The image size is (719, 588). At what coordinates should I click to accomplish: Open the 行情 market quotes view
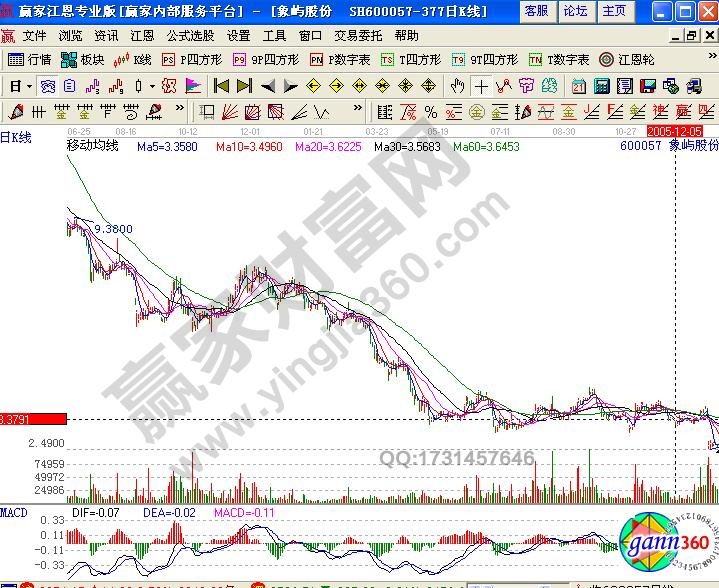click(30, 59)
